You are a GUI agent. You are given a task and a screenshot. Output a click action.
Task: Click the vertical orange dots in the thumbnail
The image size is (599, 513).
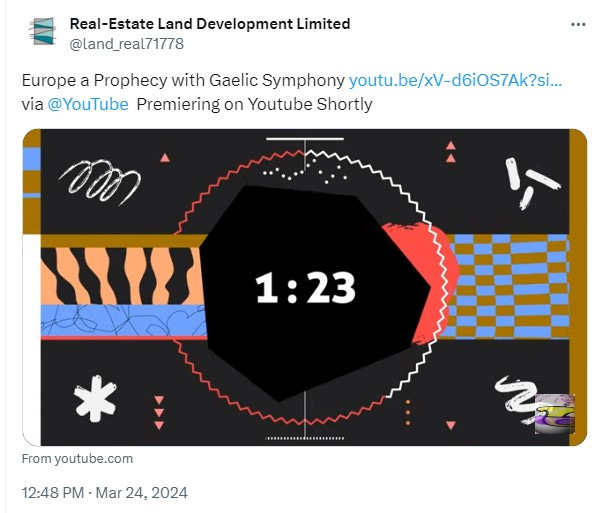(x=408, y=413)
